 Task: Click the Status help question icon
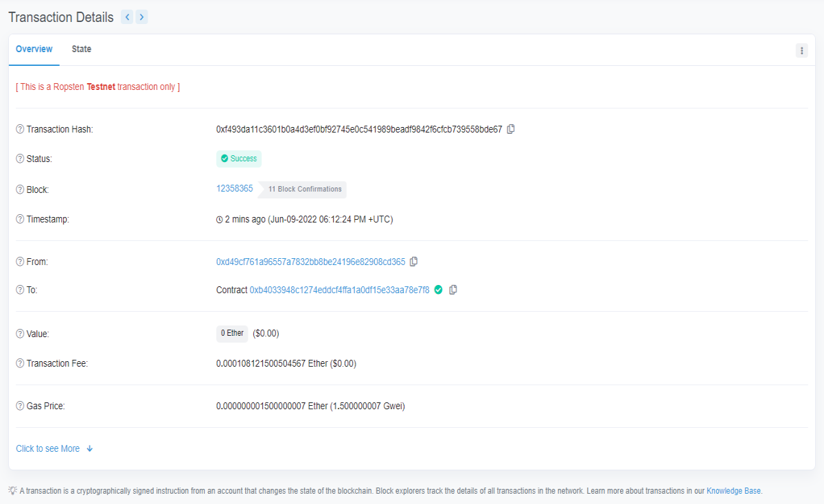pos(20,159)
